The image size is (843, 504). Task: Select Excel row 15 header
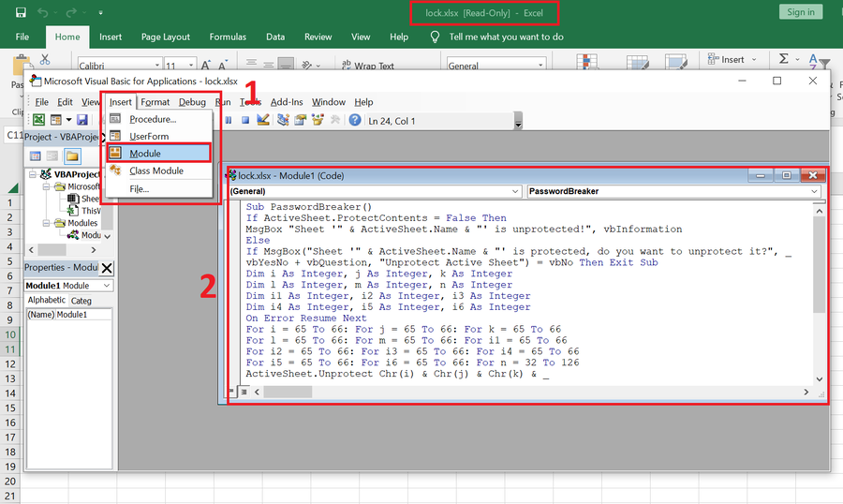pyautogui.click(x=9, y=408)
